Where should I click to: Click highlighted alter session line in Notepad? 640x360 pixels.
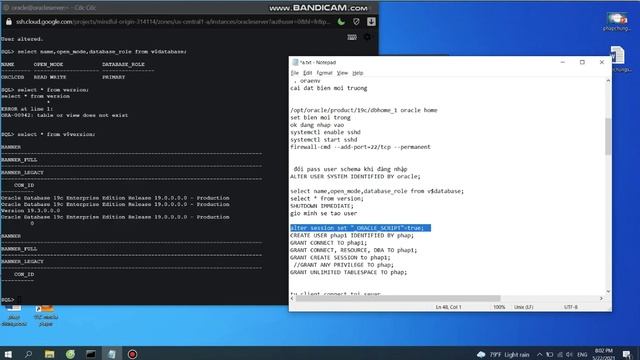point(360,228)
